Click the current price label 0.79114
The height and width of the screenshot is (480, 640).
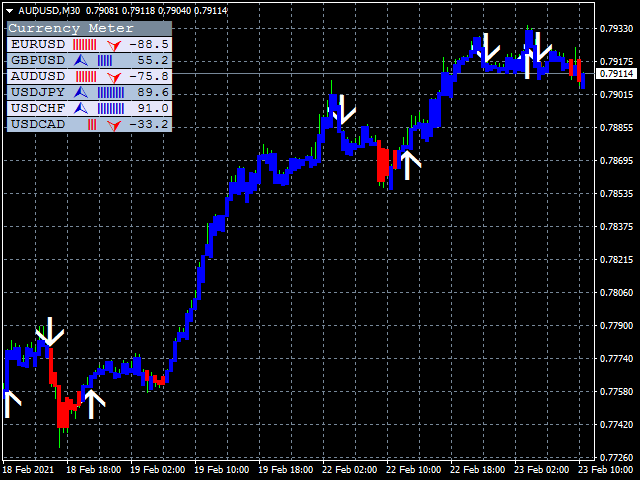(616, 74)
